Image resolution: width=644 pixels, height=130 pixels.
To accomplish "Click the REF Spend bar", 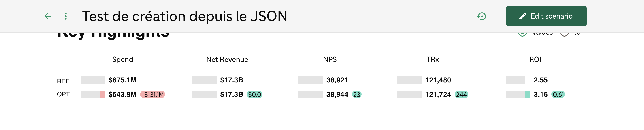I will click(93, 80).
